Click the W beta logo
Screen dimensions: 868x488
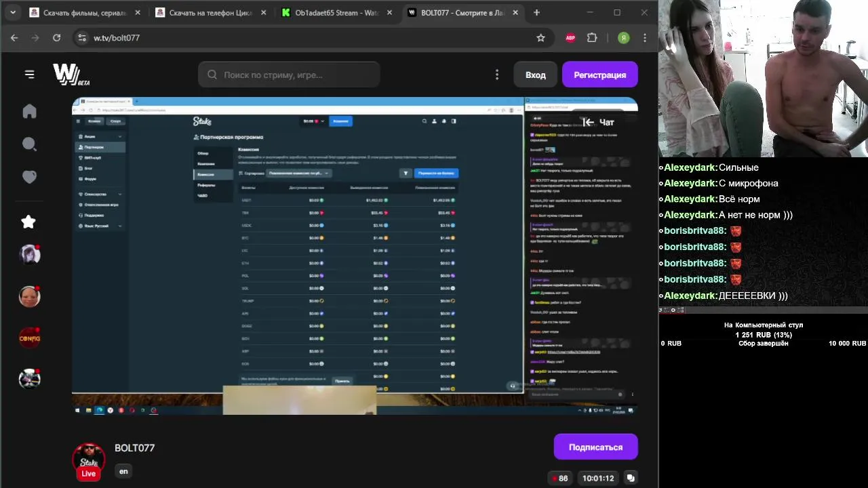tap(71, 75)
